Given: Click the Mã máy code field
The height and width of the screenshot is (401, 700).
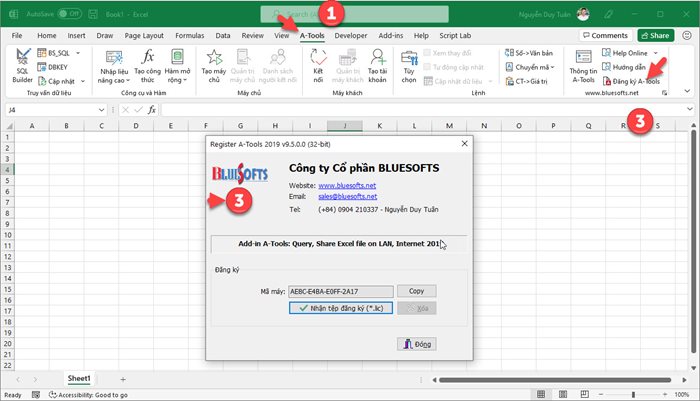Looking at the screenshot, I should tap(341, 292).
